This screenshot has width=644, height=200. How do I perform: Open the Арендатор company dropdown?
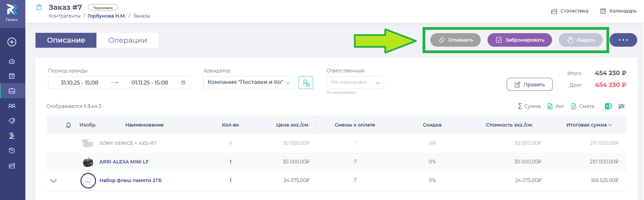point(249,83)
